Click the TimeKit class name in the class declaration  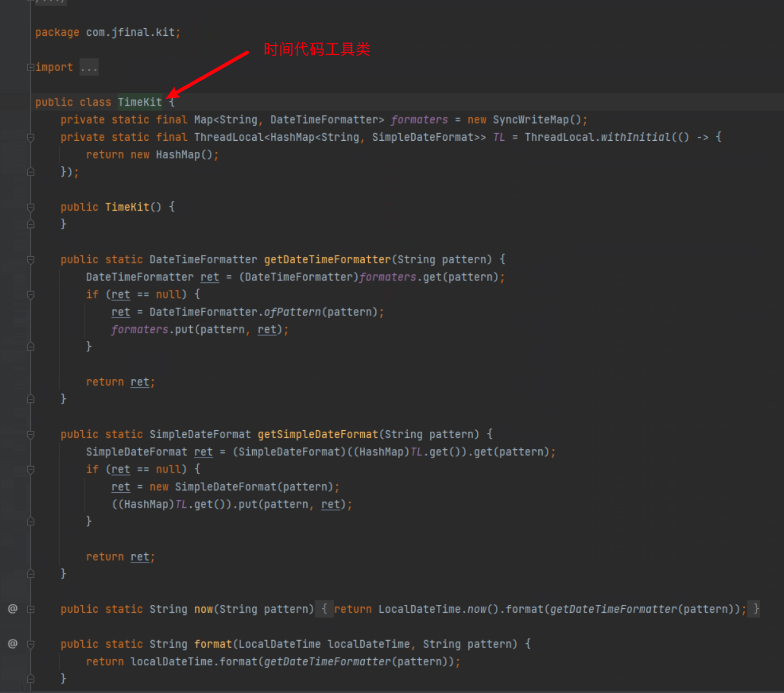[x=140, y=102]
